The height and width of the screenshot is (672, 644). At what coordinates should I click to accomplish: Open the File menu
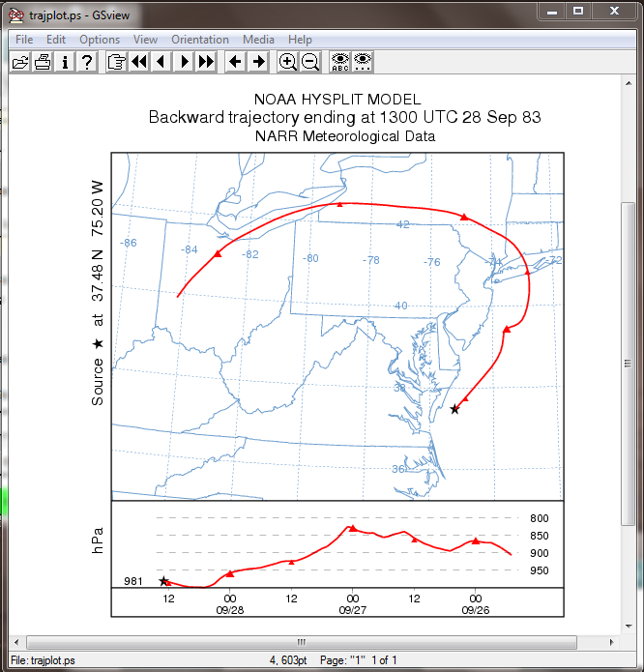point(24,40)
